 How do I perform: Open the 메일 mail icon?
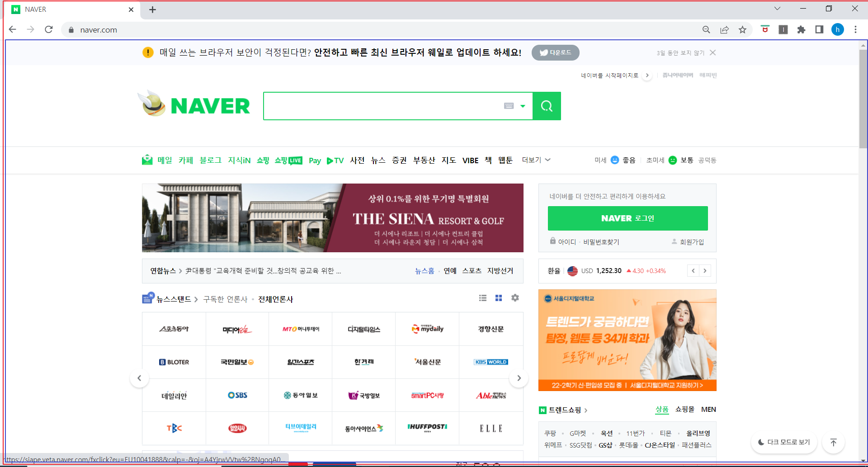click(147, 160)
